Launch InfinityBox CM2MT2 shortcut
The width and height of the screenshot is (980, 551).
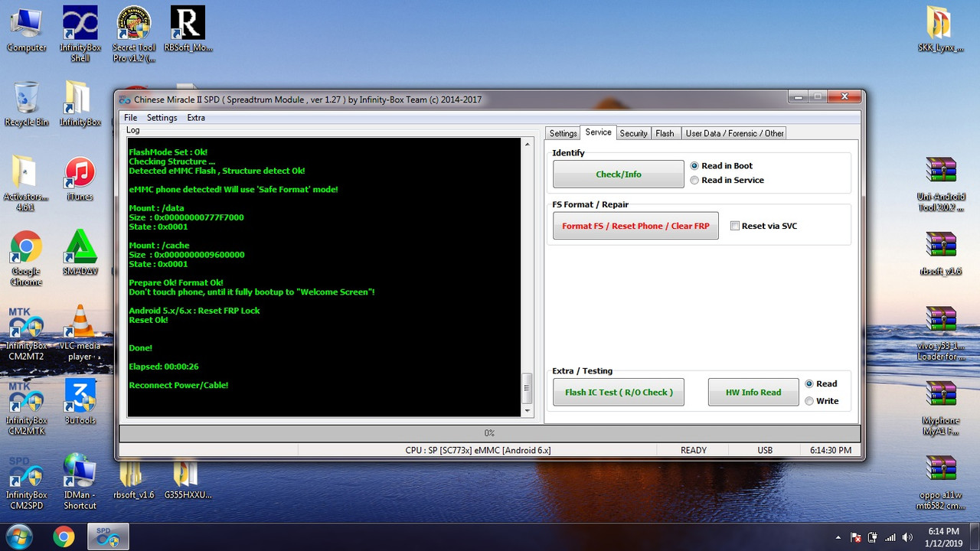(26, 333)
